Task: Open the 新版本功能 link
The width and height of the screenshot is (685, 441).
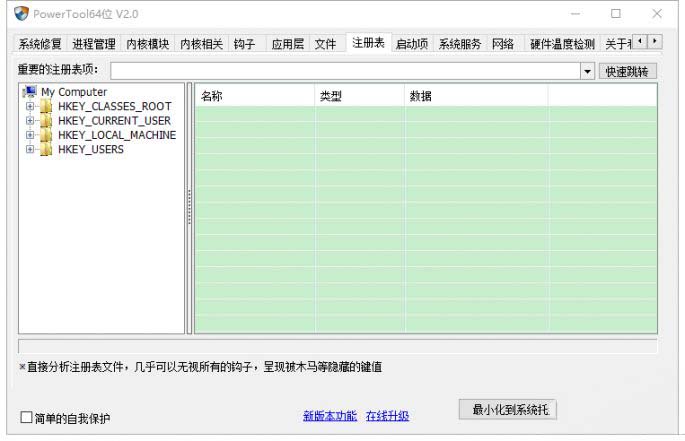Action: point(330,416)
